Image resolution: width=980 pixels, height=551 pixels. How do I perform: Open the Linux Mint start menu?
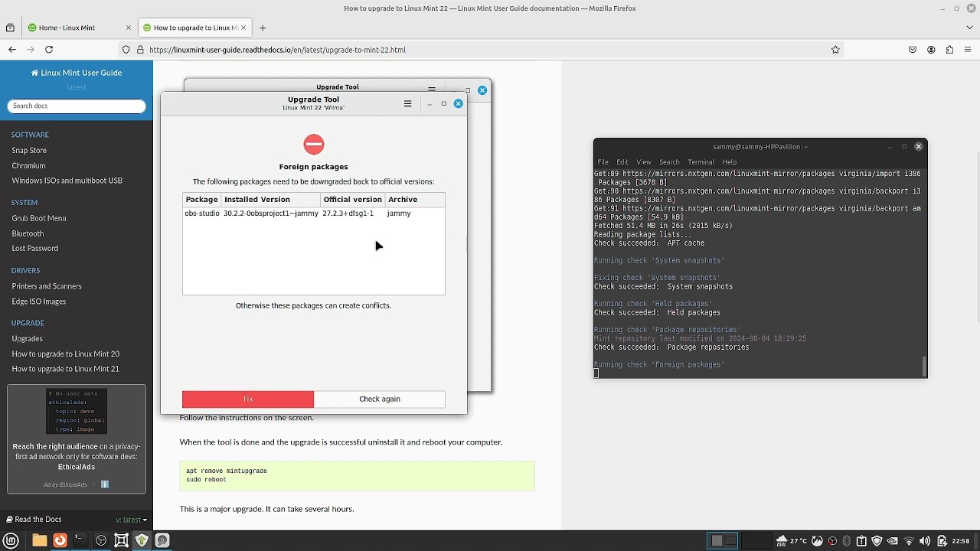coord(11,540)
